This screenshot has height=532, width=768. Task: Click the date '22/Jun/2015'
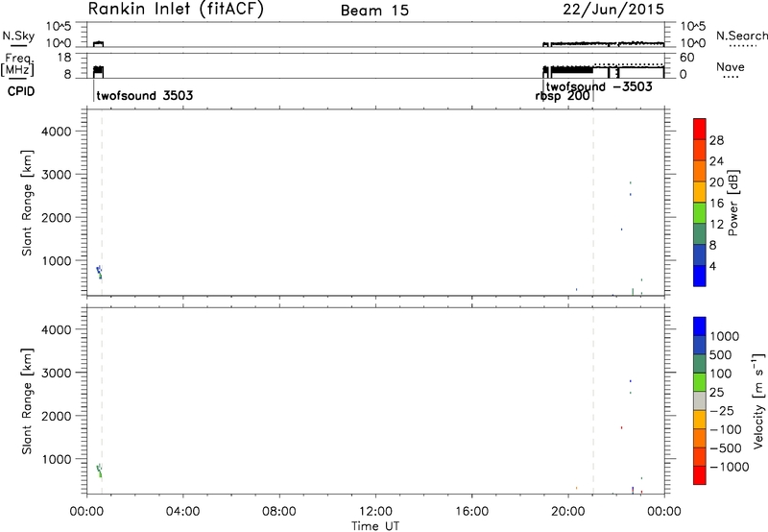coord(613,9)
